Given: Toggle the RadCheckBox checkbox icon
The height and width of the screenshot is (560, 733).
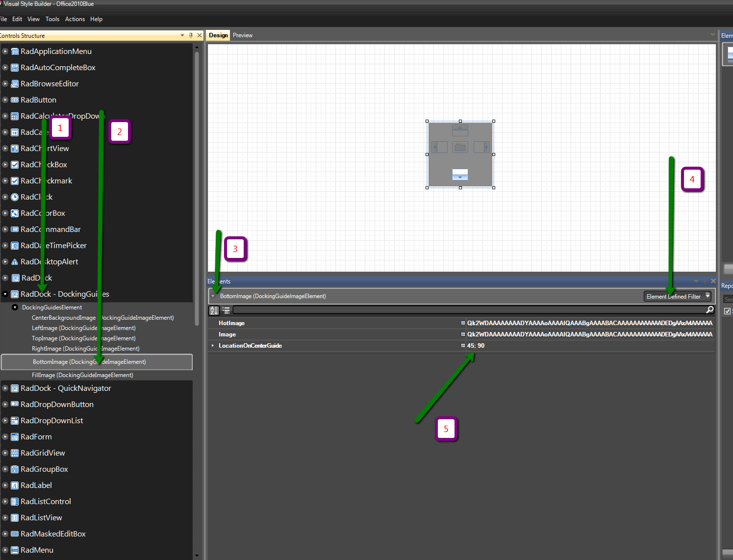Looking at the screenshot, I should pyautogui.click(x=15, y=165).
